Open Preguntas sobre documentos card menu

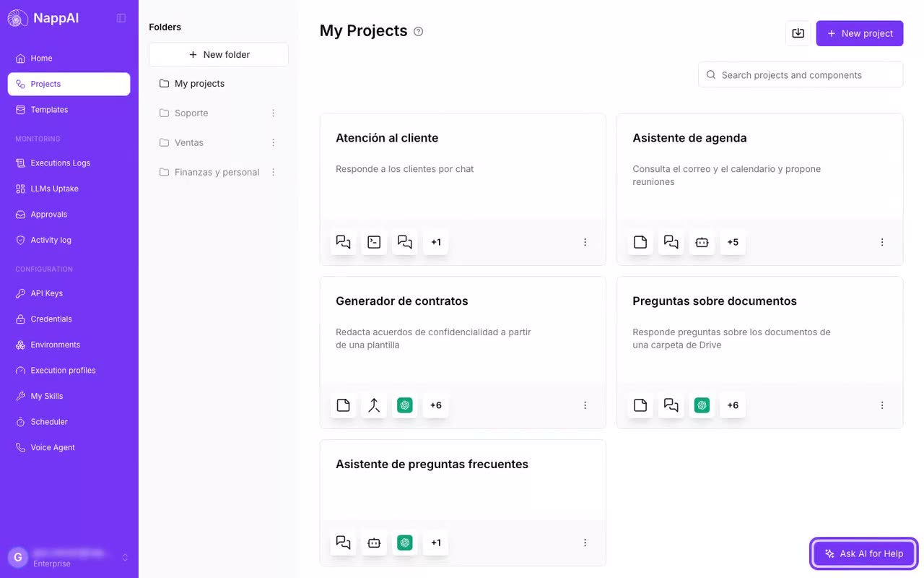tap(881, 405)
